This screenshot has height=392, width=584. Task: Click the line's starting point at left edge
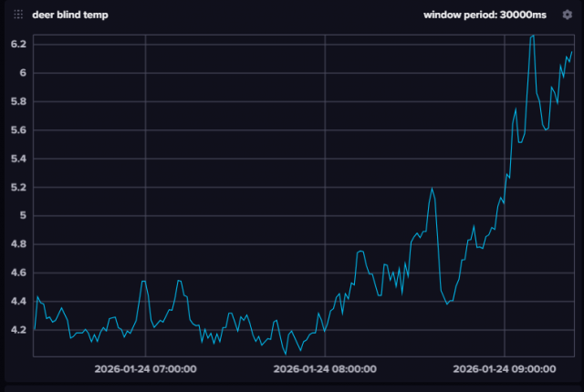(35, 328)
